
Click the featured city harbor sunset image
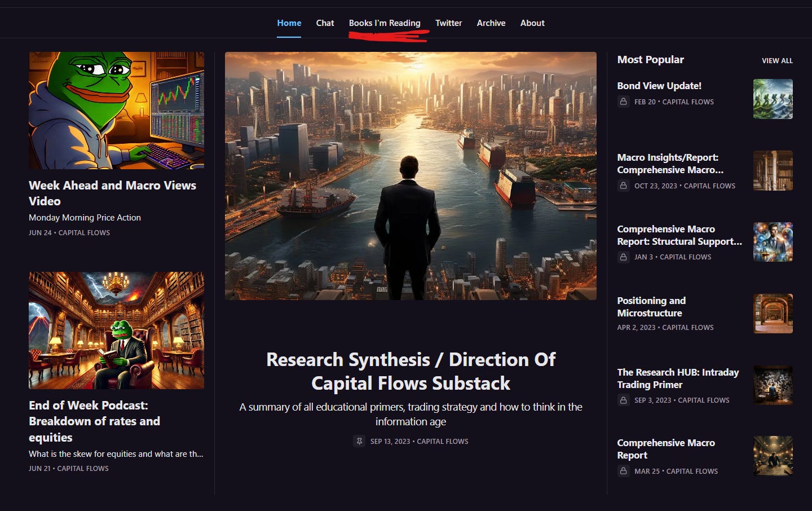pos(411,176)
